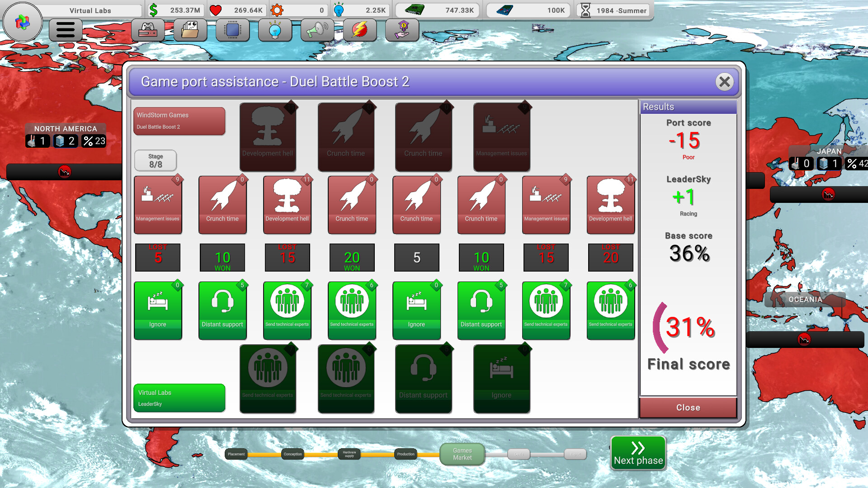Viewport: 868px width, 488px height.
Task: Open the CPU chip hardware icon
Action: coord(232,30)
